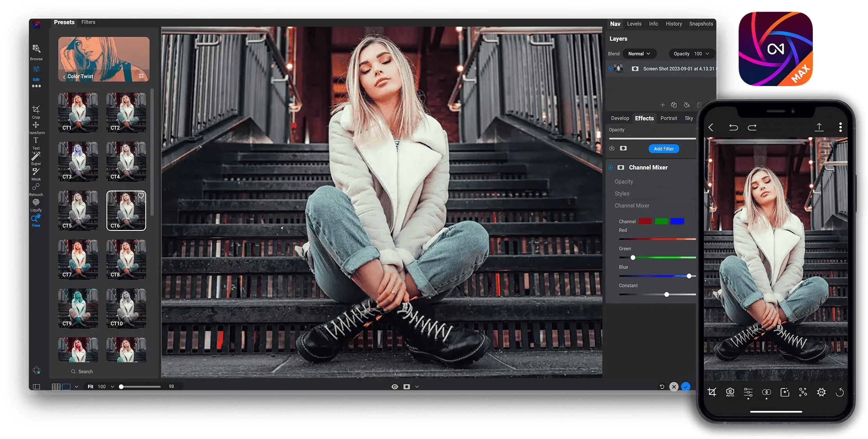
Task: Toggle layer visibility for Screen Shot layer
Action: [x=610, y=68]
